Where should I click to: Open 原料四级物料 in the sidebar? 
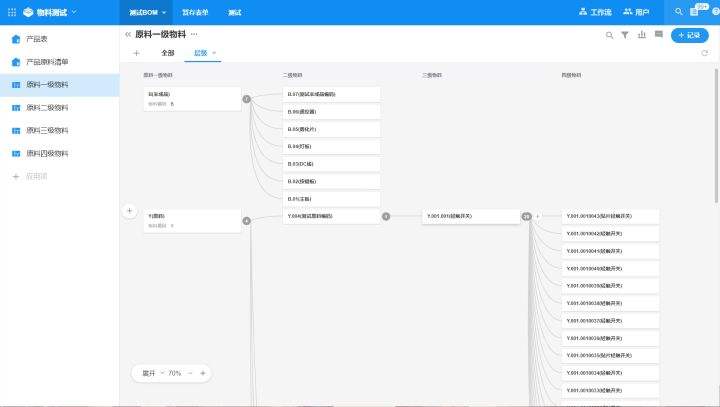click(60, 154)
